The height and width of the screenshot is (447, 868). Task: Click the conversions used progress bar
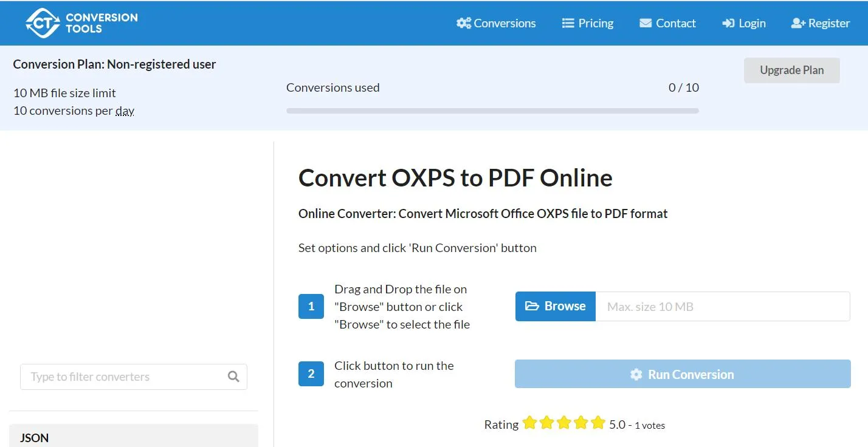point(492,111)
